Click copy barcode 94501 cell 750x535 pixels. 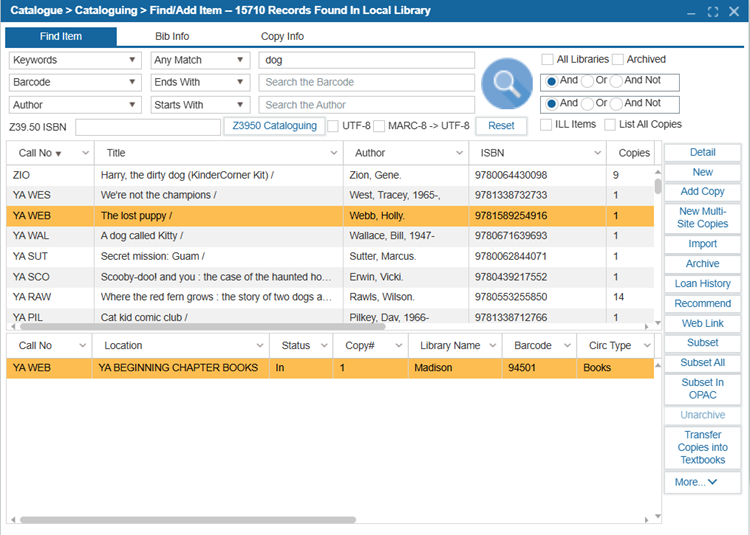coord(539,368)
